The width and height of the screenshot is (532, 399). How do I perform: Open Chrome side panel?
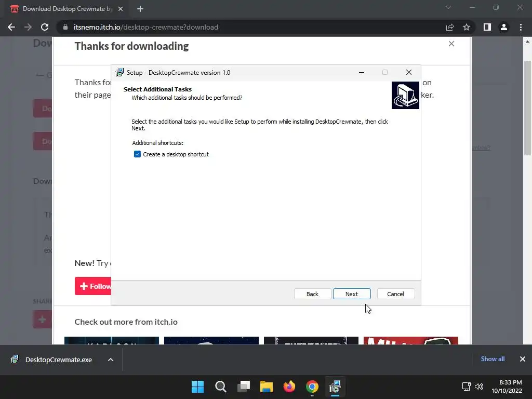coord(487,27)
